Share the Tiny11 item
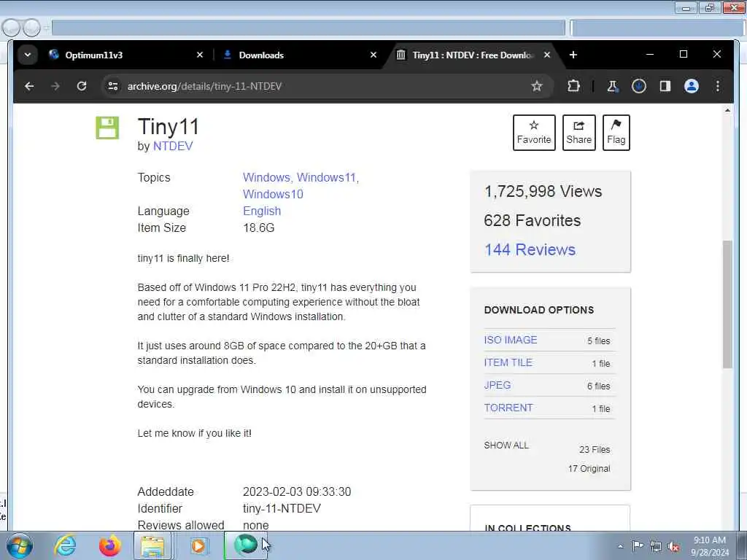This screenshot has height=560, width=747. (x=578, y=133)
